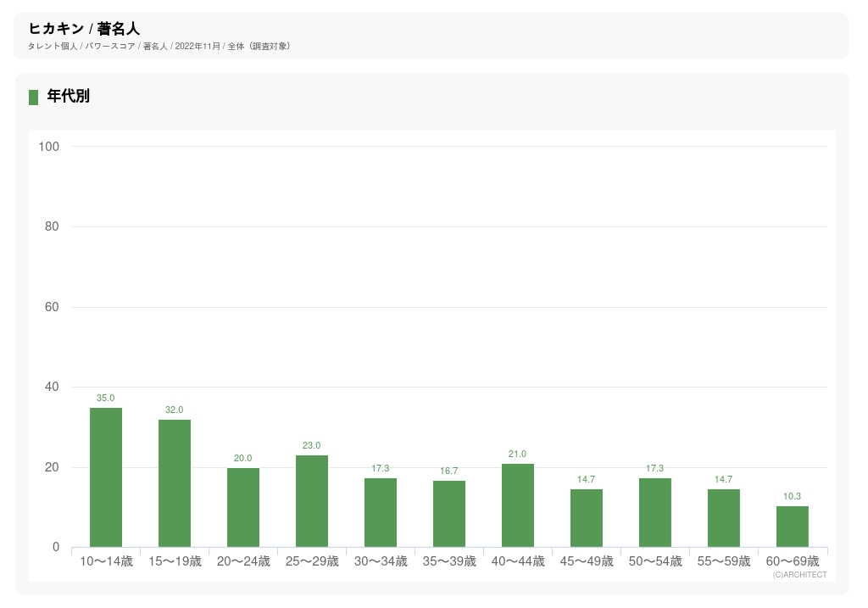Click the 30〜34歳 bar

[381, 513]
